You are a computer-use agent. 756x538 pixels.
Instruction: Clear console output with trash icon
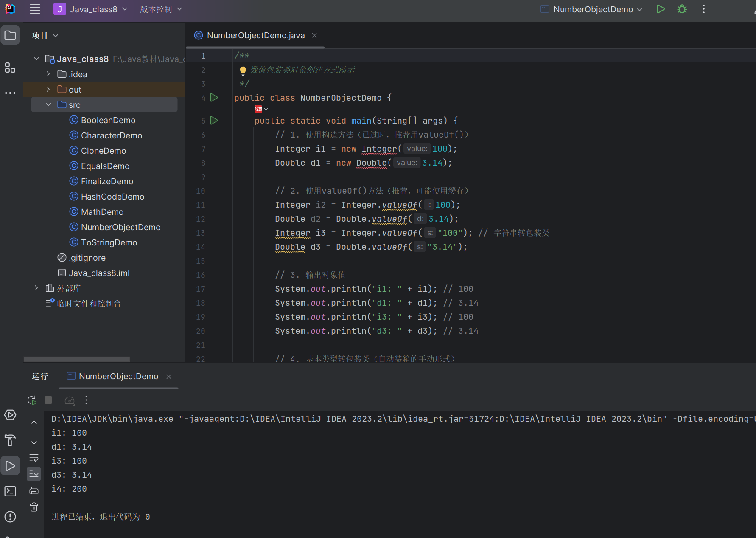[x=34, y=507]
